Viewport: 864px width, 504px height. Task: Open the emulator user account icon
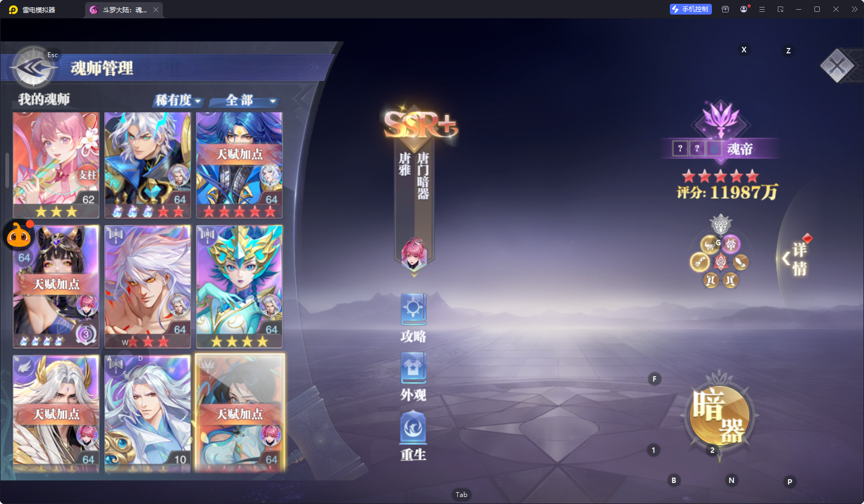pos(744,9)
